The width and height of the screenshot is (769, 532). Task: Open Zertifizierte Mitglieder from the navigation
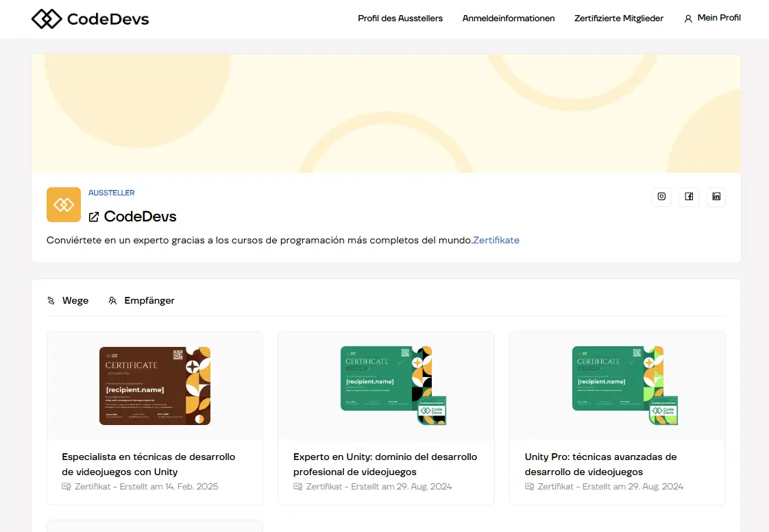tap(619, 19)
